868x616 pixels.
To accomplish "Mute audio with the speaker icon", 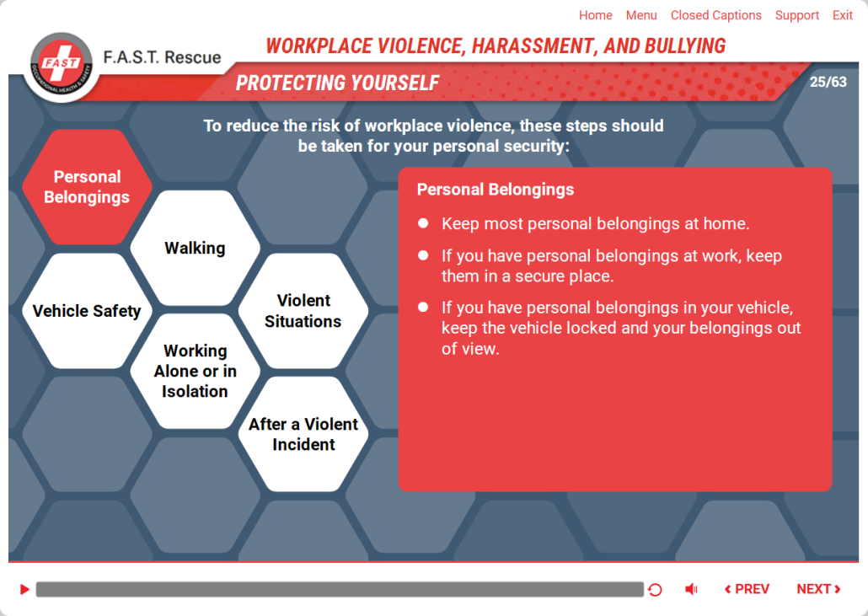I will click(691, 589).
